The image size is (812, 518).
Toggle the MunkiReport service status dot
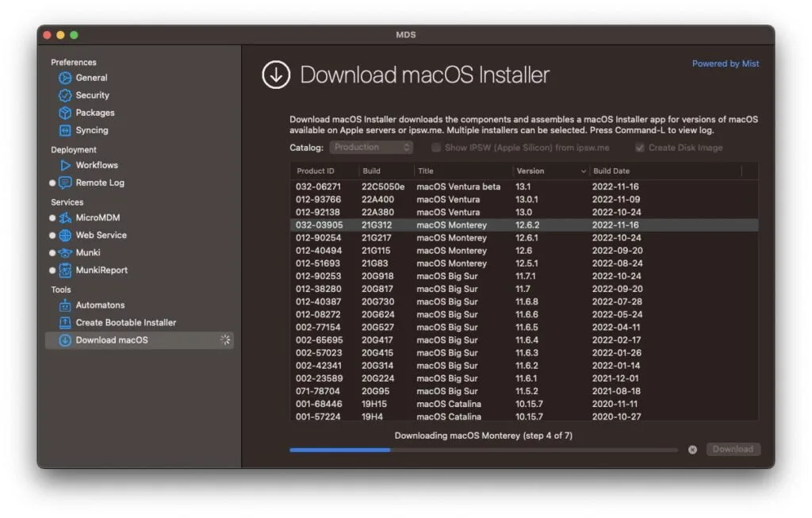point(52,271)
